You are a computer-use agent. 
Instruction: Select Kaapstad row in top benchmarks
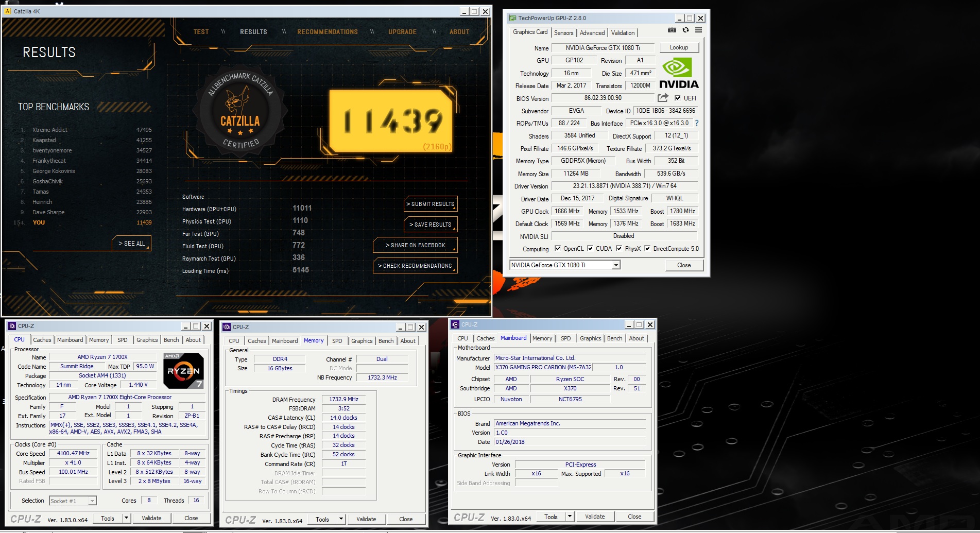click(x=85, y=140)
